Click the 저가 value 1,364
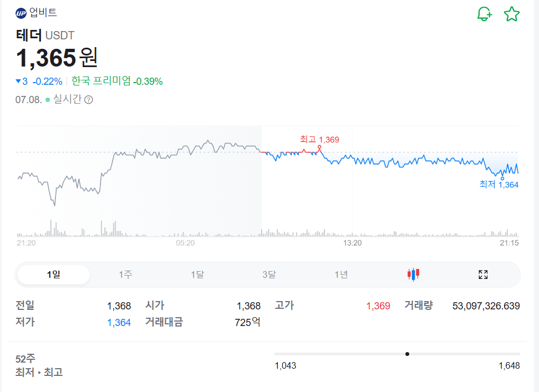This screenshot has height=392, width=539. click(119, 322)
